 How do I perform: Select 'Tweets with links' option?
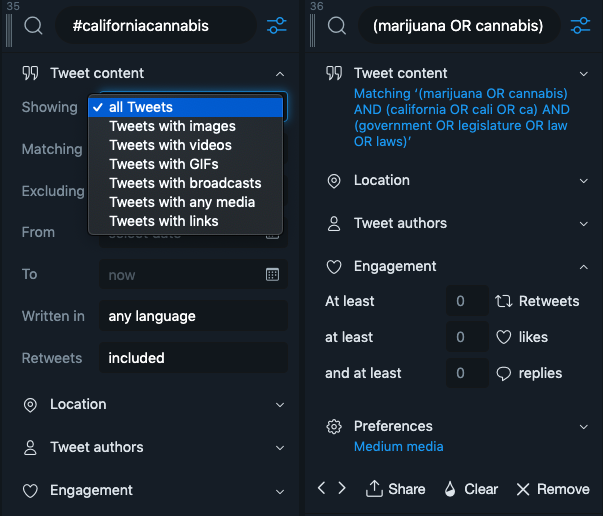tap(163, 221)
